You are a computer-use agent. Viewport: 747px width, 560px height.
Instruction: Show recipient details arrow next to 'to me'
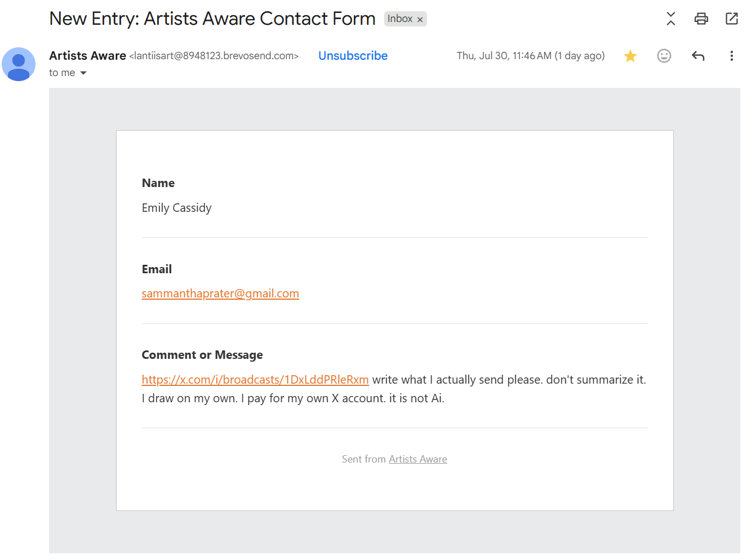click(83, 73)
